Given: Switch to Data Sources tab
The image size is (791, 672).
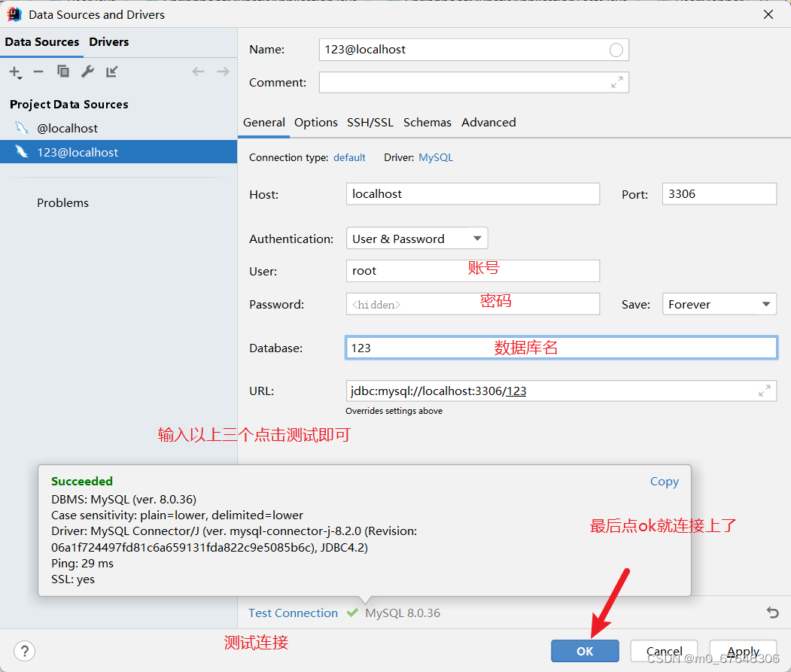Looking at the screenshot, I should (42, 42).
